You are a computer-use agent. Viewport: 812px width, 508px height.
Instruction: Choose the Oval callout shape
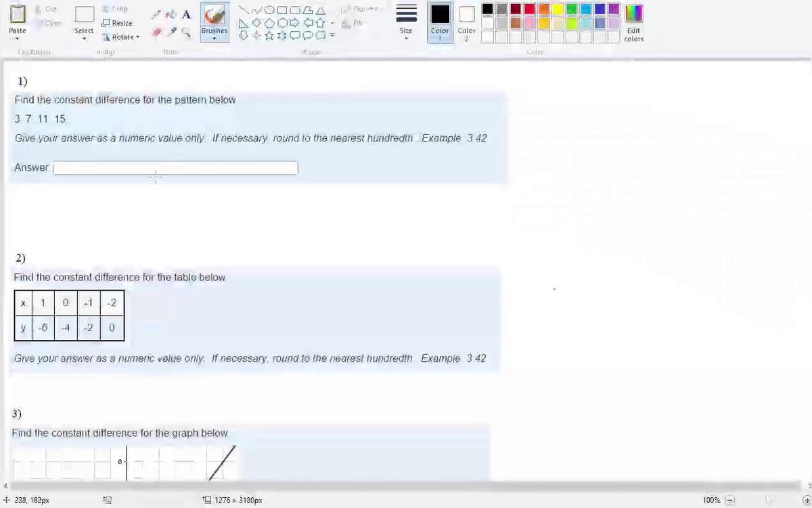click(308, 35)
